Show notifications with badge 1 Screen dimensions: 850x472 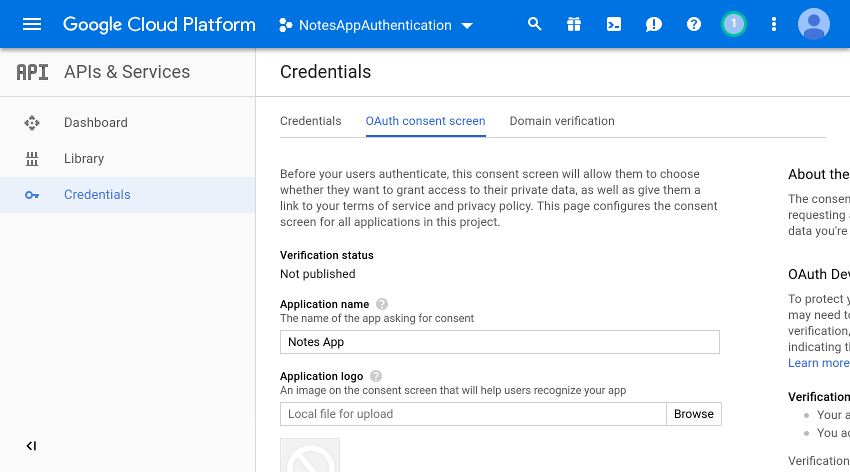pos(734,24)
